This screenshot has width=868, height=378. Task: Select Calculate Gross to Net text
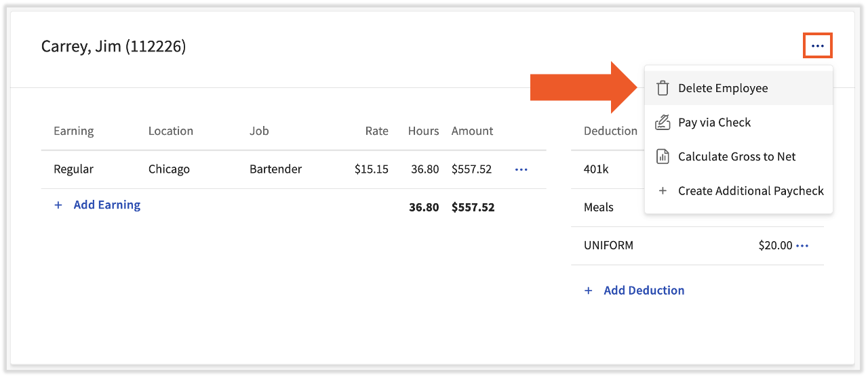pyautogui.click(x=736, y=156)
